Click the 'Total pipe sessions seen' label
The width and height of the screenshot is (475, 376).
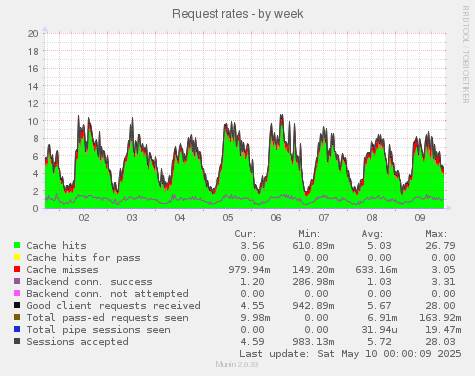98,330
